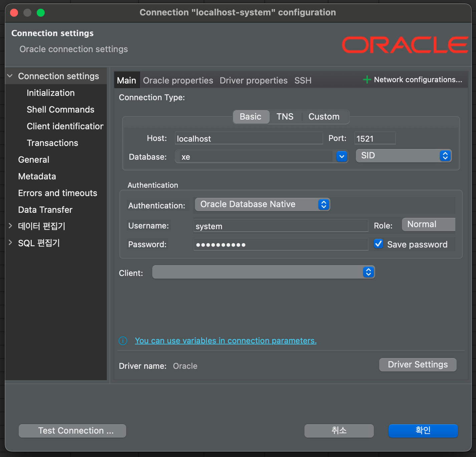476x457 pixels.
Task: Open the SID/Service name dropdown
Action: click(404, 156)
